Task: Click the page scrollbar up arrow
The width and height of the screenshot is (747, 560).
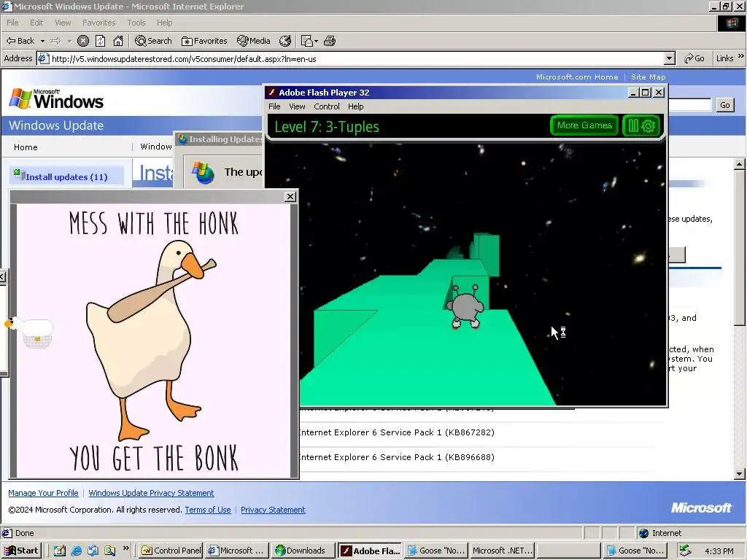Action: pyautogui.click(x=740, y=164)
